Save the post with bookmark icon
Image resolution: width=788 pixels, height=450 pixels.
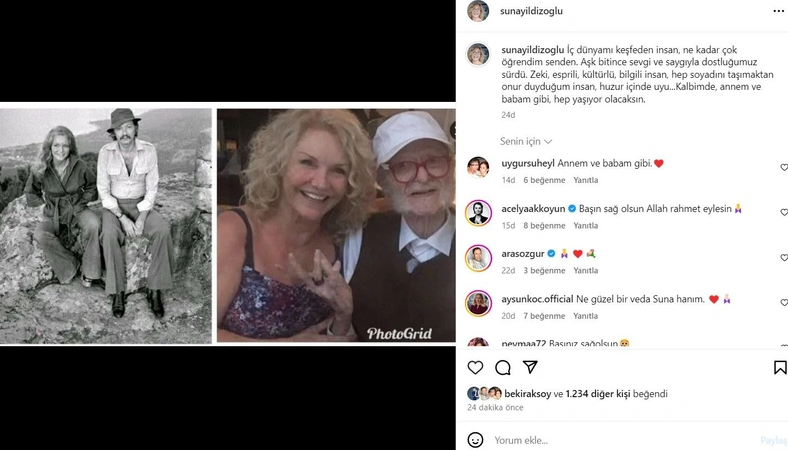coord(780,368)
